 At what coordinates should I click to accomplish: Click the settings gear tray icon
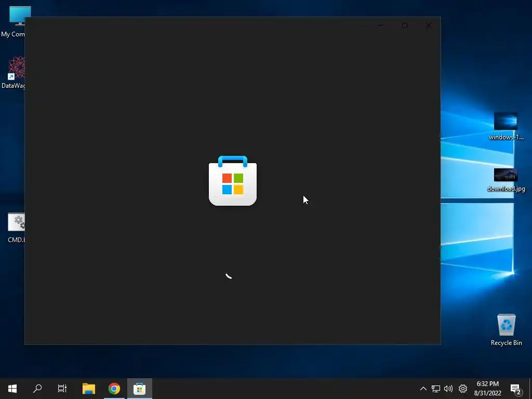[x=463, y=389]
